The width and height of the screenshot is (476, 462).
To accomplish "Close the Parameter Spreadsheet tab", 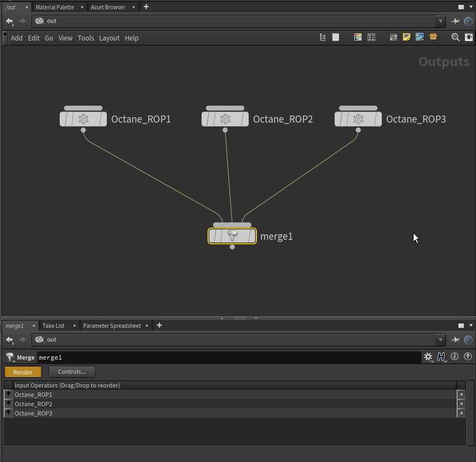I will 147,326.
